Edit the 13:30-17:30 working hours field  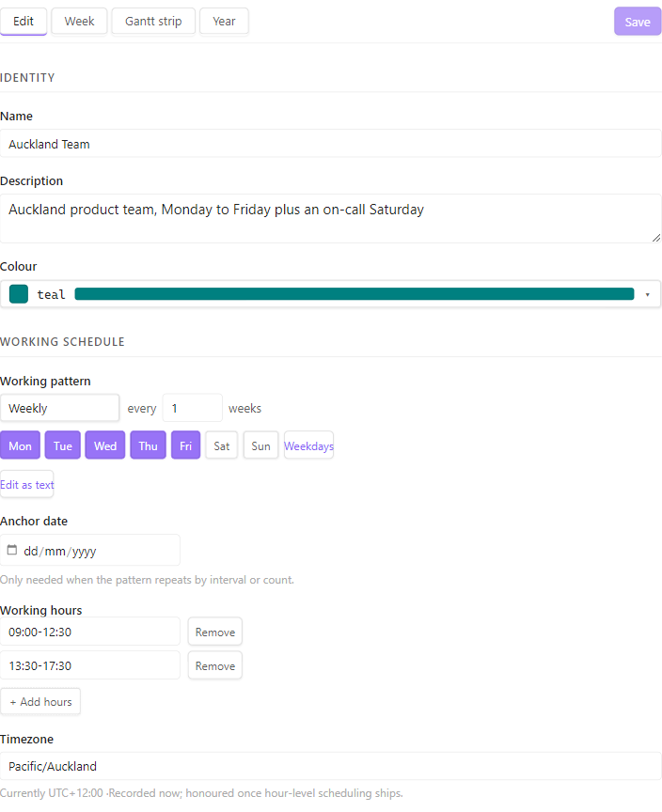90,665
